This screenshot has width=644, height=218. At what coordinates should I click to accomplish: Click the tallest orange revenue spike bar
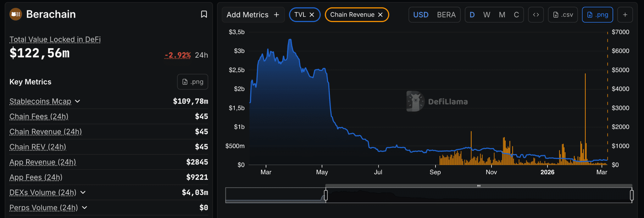tap(585, 119)
